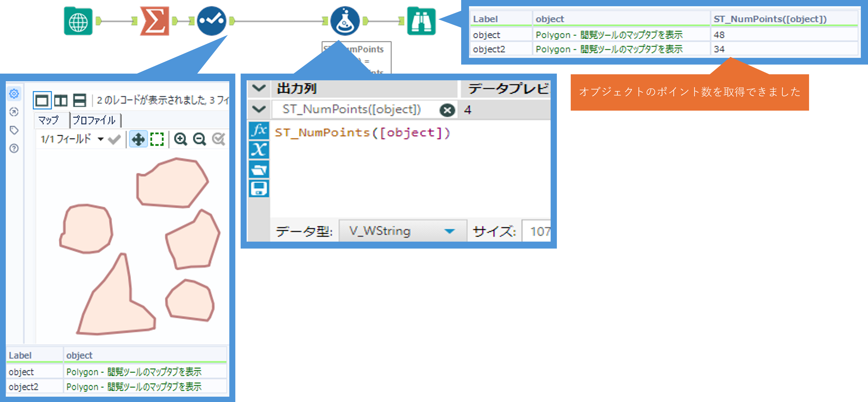Image resolution: width=868 pixels, height=402 pixels.
Task: Clear the ST_NumPoints output column field
Action: 447,110
